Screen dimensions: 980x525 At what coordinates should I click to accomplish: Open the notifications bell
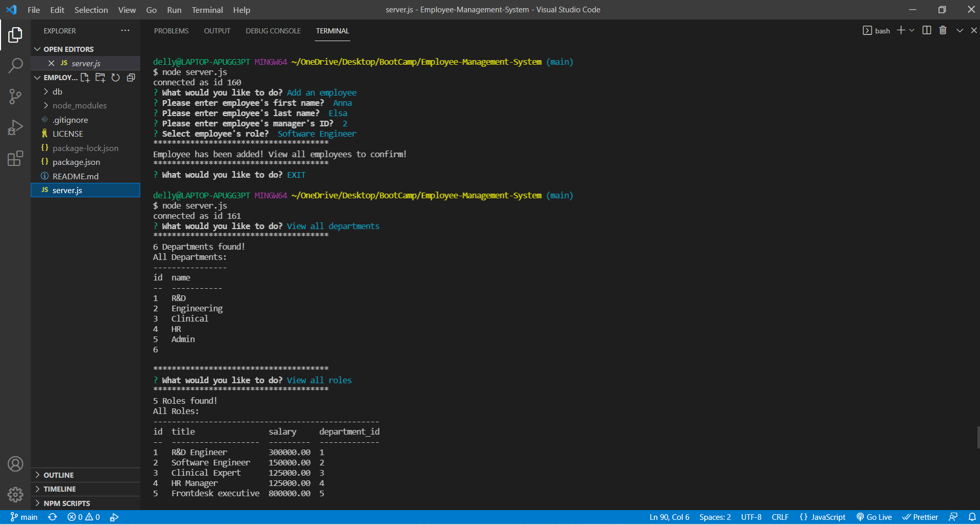pos(971,517)
